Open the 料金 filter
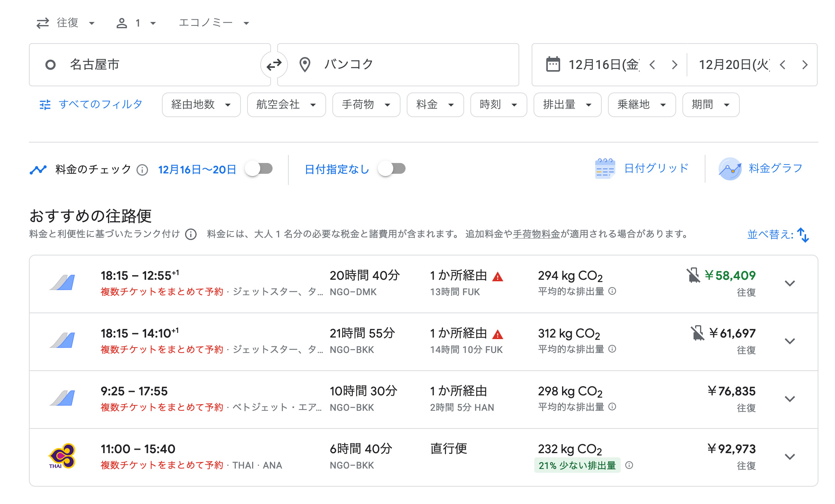835x504 pixels. 435,105
